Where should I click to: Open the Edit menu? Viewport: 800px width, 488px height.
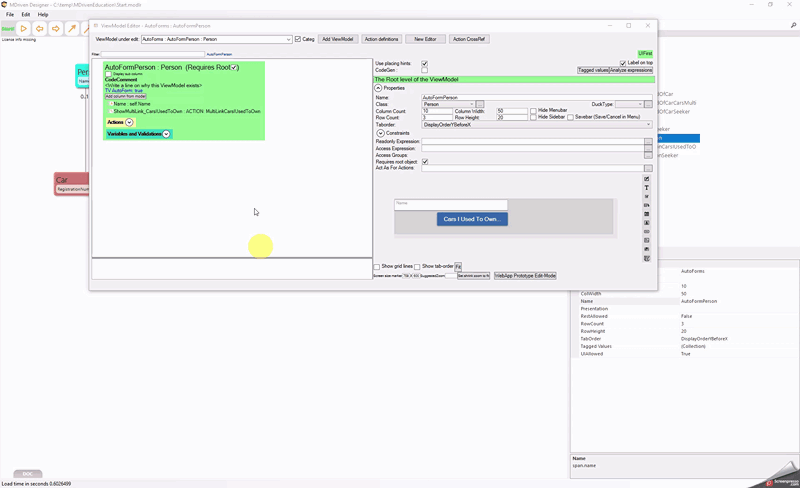[26, 15]
